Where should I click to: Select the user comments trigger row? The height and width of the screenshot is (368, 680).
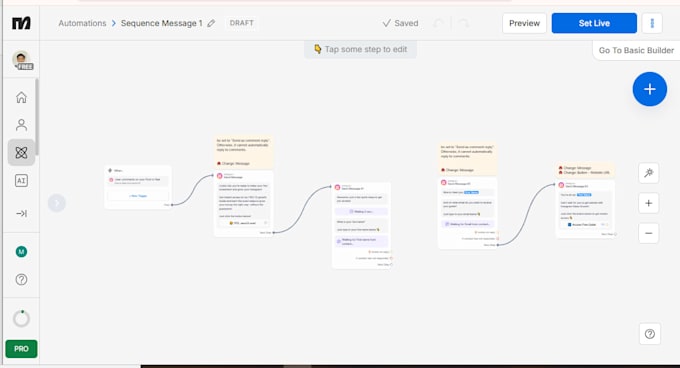138,181
